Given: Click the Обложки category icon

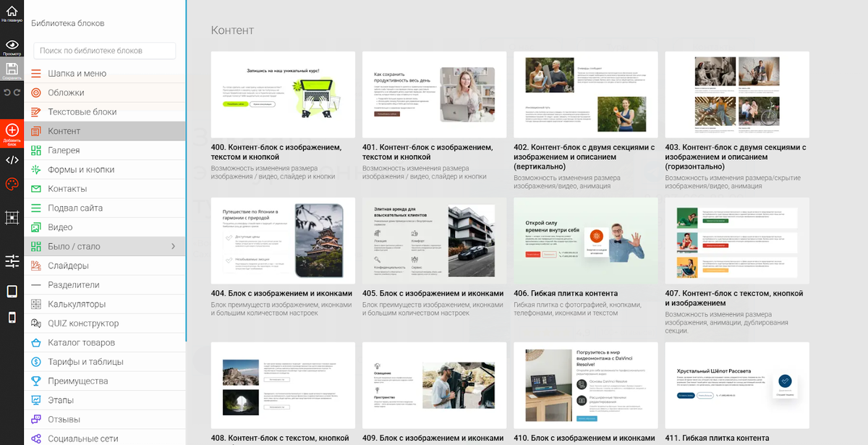Looking at the screenshot, I should click(36, 93).
